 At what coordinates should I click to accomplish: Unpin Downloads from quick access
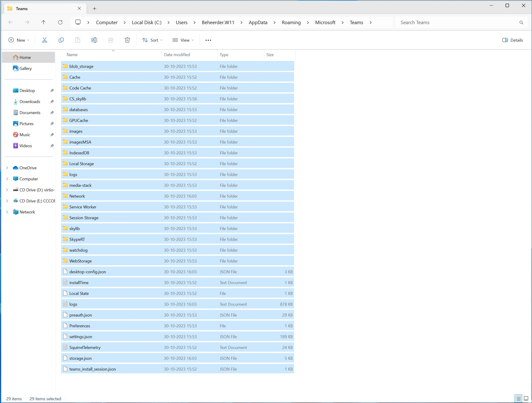(x=52, y=102)
